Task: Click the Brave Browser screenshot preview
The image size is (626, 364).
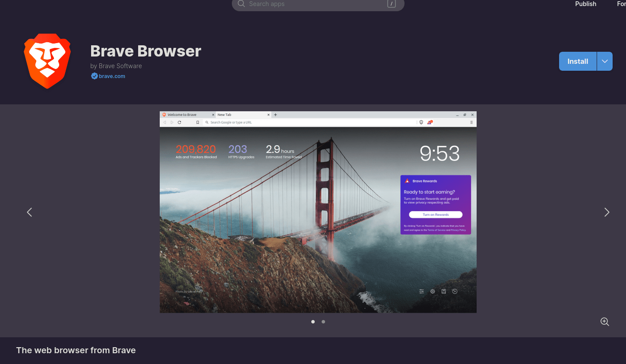Action: click(x=318, y=212)
